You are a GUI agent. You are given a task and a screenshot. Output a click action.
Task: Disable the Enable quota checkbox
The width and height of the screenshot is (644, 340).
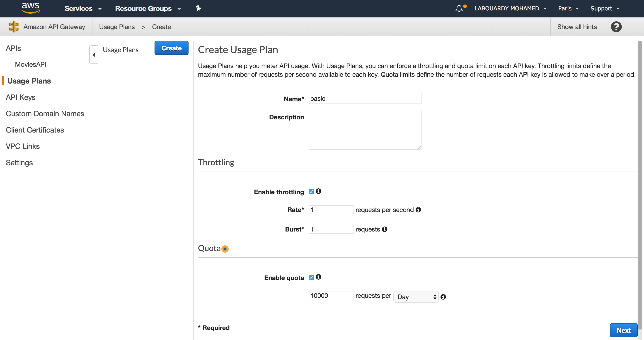pyautogui.click(x=311, y=277)
